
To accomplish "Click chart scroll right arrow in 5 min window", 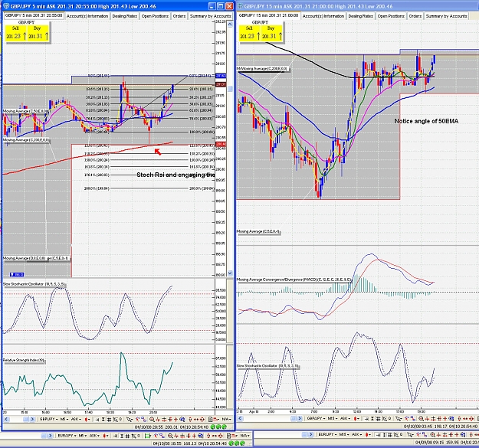I will [x=32, y=420].
